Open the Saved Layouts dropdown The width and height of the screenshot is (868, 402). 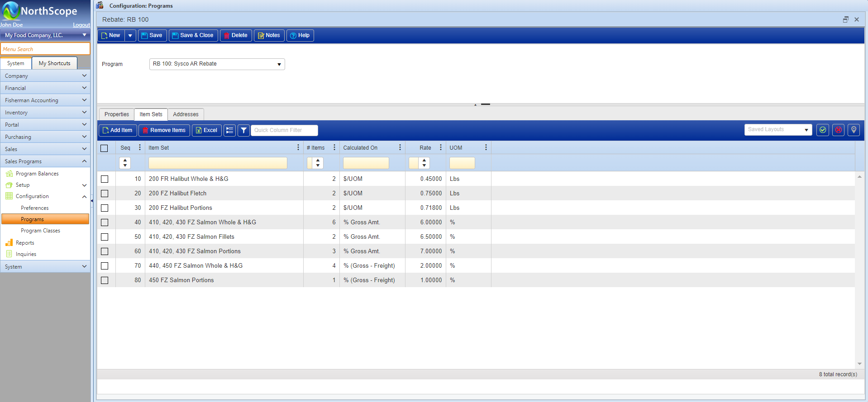point(777,130)
